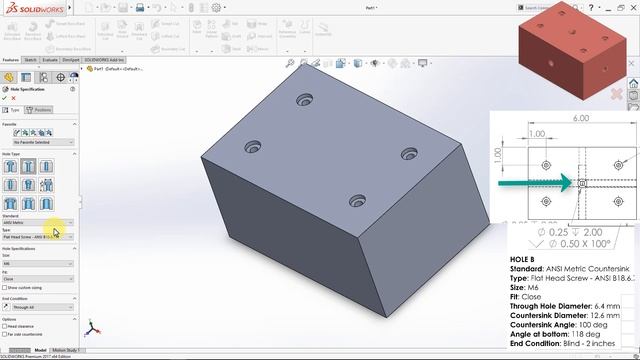
Task: Switch to the Positions tab
Action: tap(38, 110)
